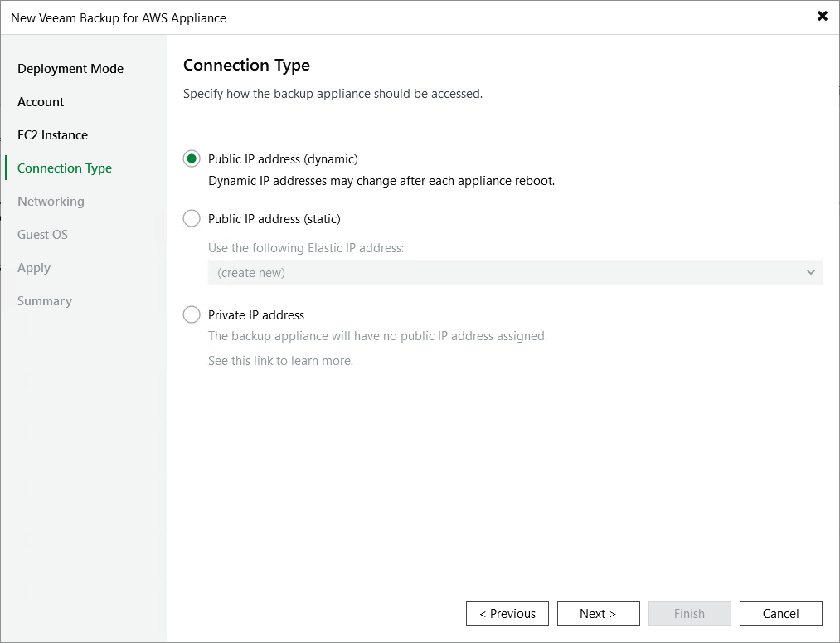
Task: View the Summary step
Action: click(45, 300)
